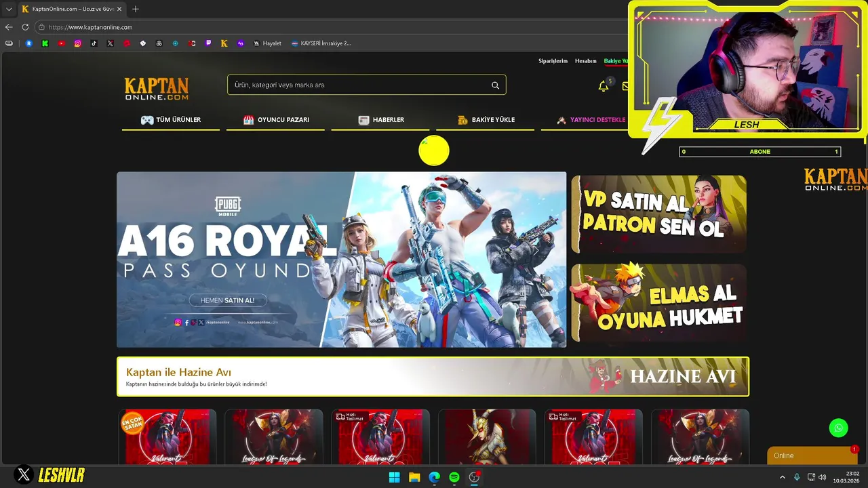Open HABERLER menu
Screen dimensions: 868x488
pos(381,120)
